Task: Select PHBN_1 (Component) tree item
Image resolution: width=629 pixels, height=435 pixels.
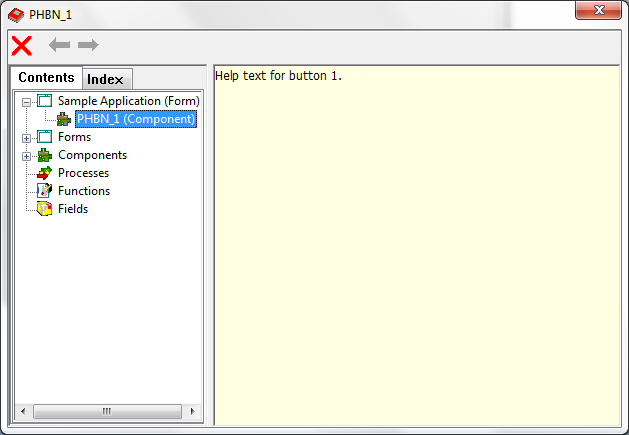Action: [136, 119]
